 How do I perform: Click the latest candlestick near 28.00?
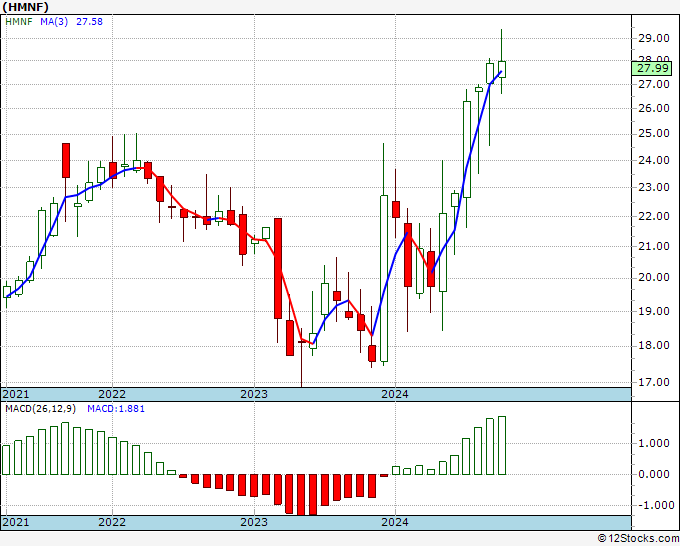coord(502,69)
